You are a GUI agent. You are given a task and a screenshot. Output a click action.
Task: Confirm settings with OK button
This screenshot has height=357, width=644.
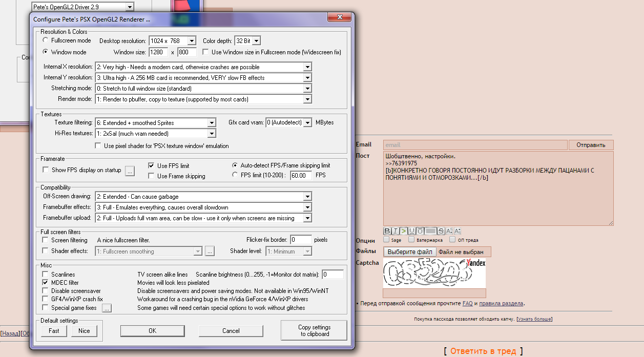point(152,331)
